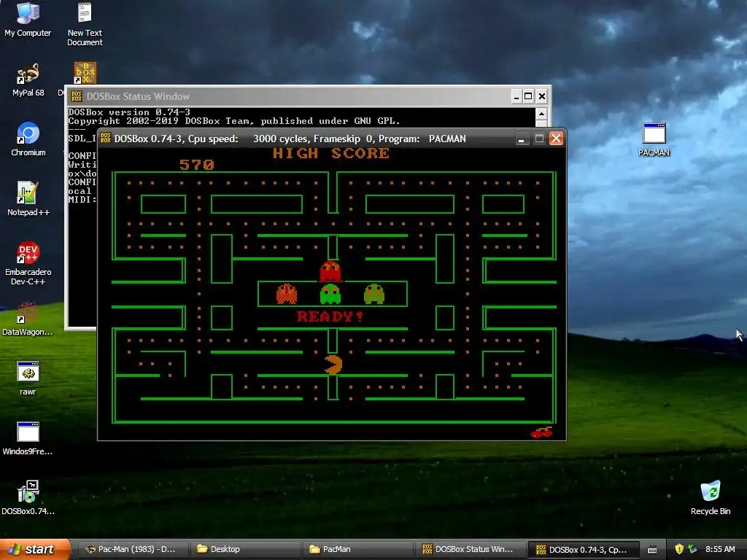Screen dimensions: 747x560
Task: Click the READY! text in the game
Action: tap(330, 316)
